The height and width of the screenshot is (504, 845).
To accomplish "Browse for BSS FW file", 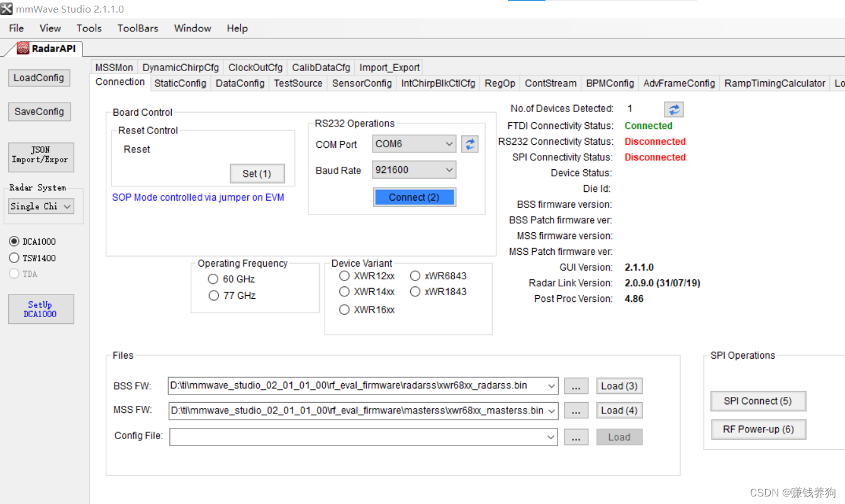I will [576, 386].
